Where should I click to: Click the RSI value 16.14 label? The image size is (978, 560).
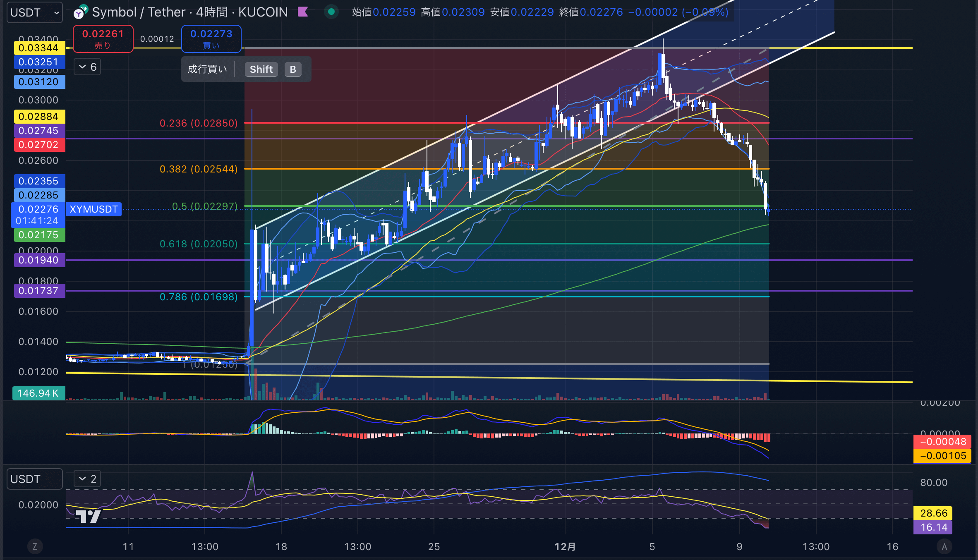pos(933,527)
